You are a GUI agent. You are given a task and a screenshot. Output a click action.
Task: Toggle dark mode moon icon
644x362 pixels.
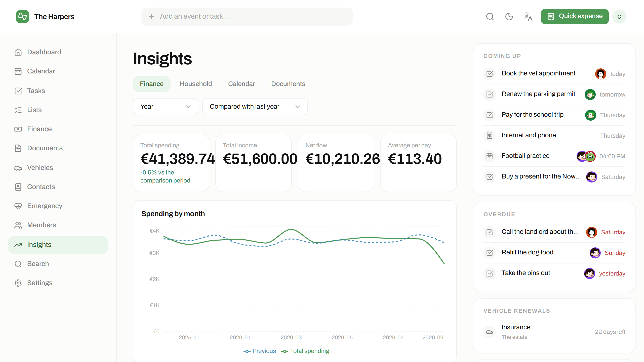(x=509, y=17)
